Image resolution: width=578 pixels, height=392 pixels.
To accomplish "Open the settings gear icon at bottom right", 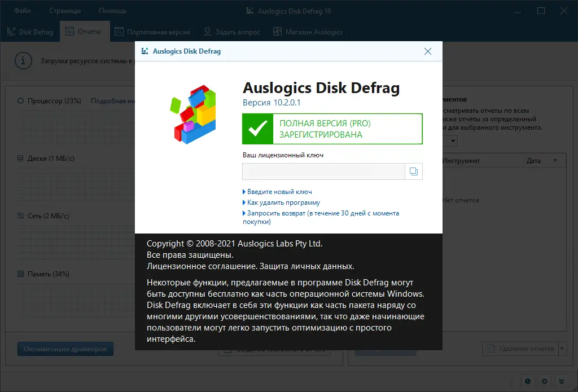I will pyautogui.click(x=544, y=381).
